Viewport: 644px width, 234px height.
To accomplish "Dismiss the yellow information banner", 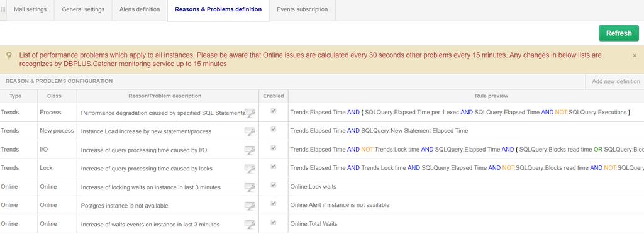I will coord(635,55).
